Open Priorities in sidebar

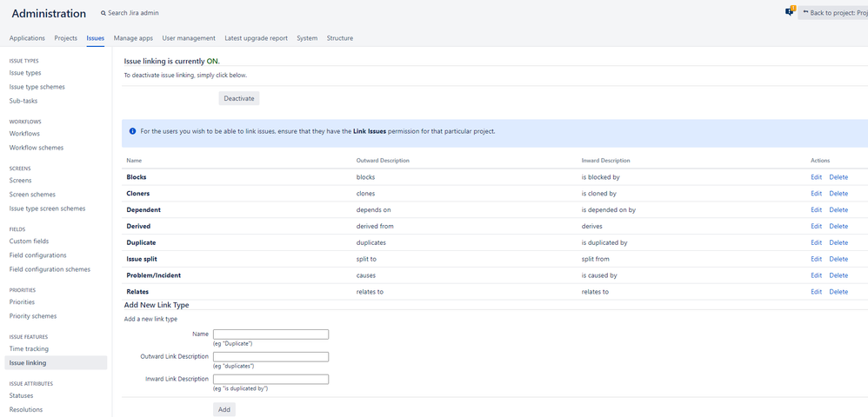22,302
